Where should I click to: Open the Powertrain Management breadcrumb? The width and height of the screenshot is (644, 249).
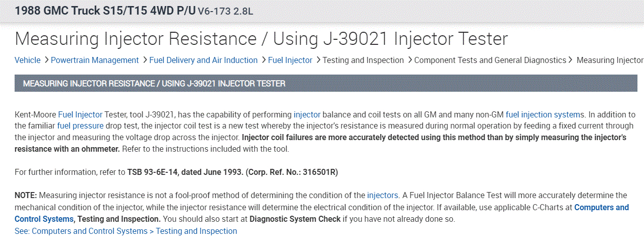coord(95,60)
